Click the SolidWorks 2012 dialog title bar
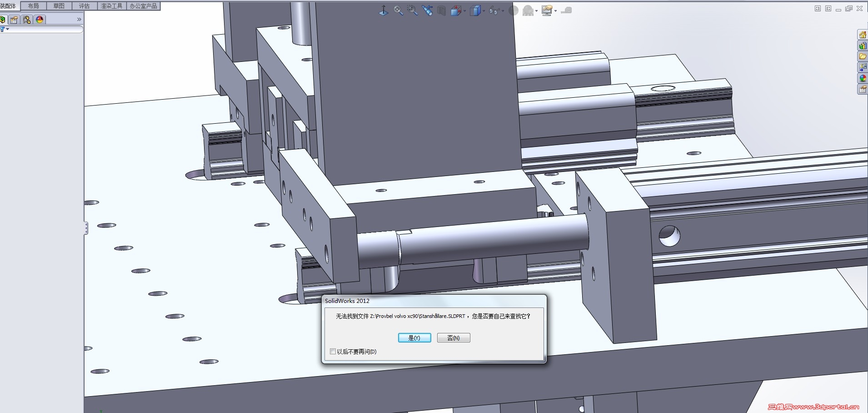Viewport: 868px width, 413px height. pos(434,301)
